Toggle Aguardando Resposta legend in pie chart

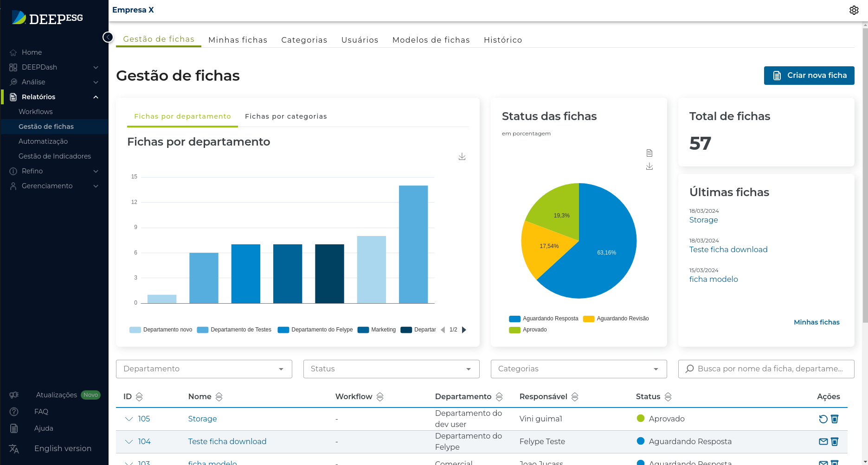(x=544, y=318)
